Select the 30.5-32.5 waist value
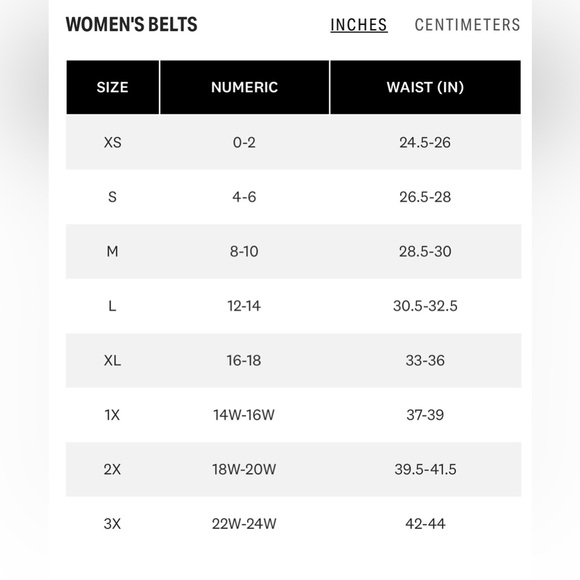This screenshot has width=580, height=580. point(425,306)
